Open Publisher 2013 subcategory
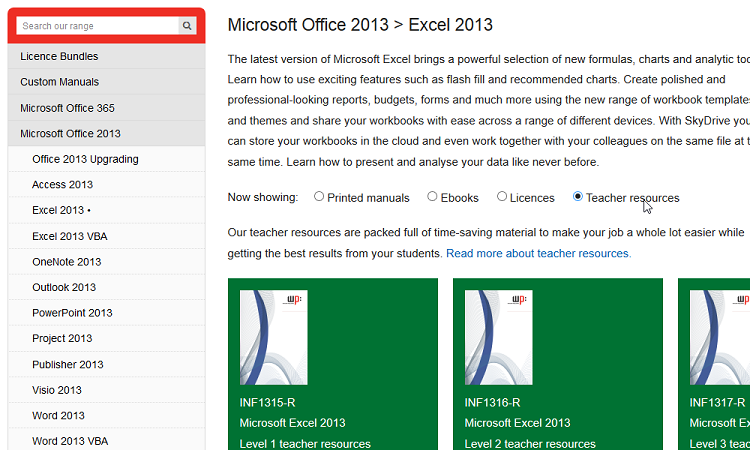The image size is (750, 450). pyautogui.click(x=107, y=364)
